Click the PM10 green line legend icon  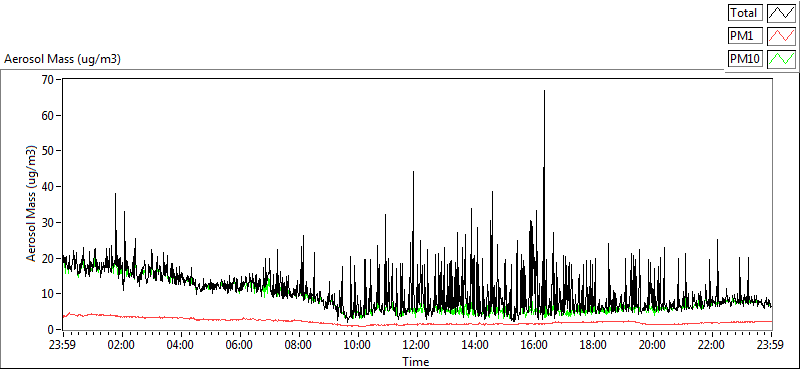pos(781,59)
